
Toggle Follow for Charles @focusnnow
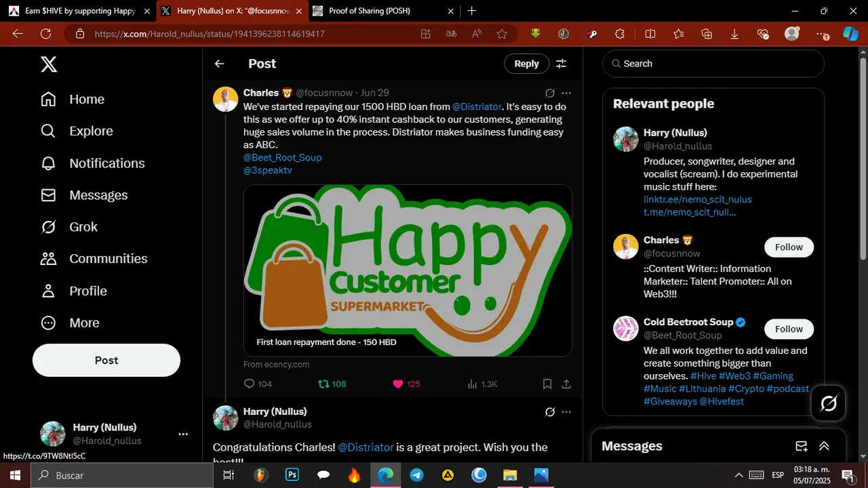click(x=789, y=247)
